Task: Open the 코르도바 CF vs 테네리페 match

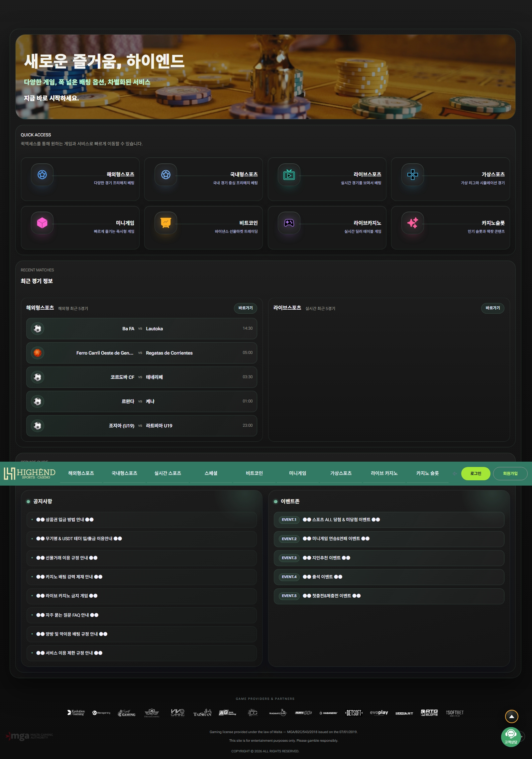Action: [x=142, y=377]
